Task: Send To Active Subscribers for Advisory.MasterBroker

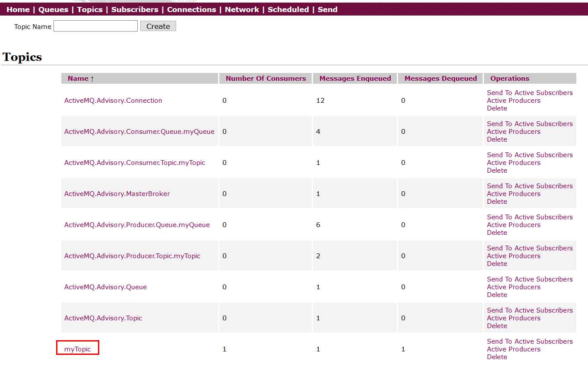Action: (x=530, y=186)
